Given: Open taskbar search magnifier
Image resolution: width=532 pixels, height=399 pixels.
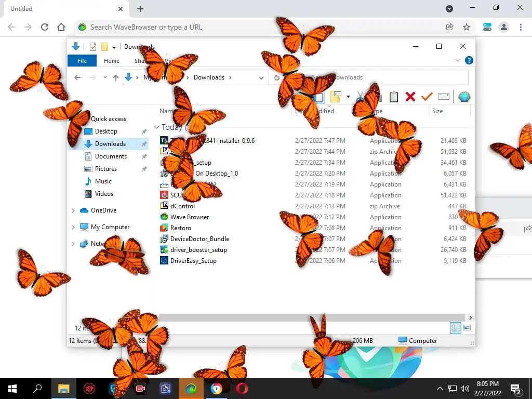Looking at the screenshot, I should 37,388.
